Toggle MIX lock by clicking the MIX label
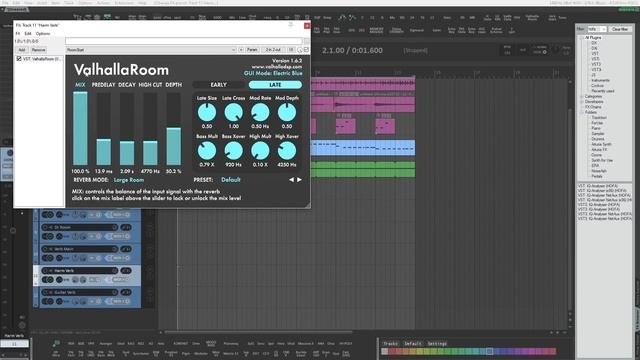The image size is (640, 360). click(x=80, y=84)
